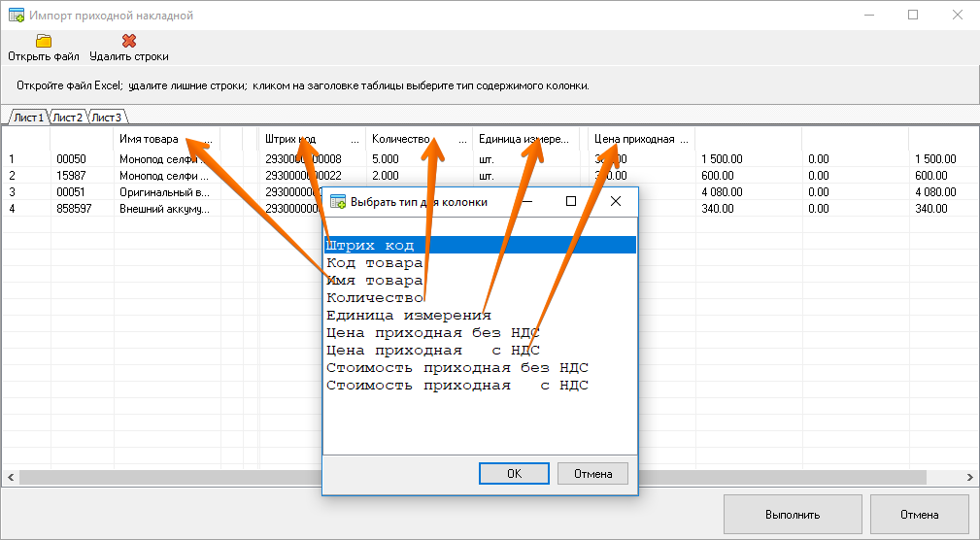Click Отмена in the import window
This screenshot has width=980, height=540.
tap(920, 515)
